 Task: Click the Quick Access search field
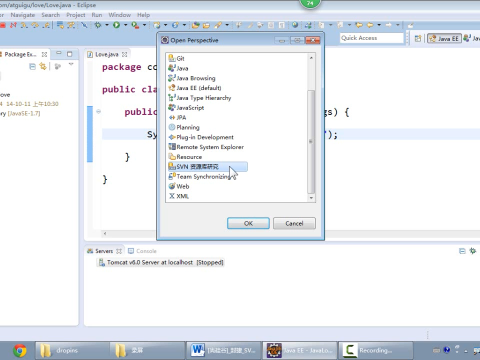pos(372,38)
